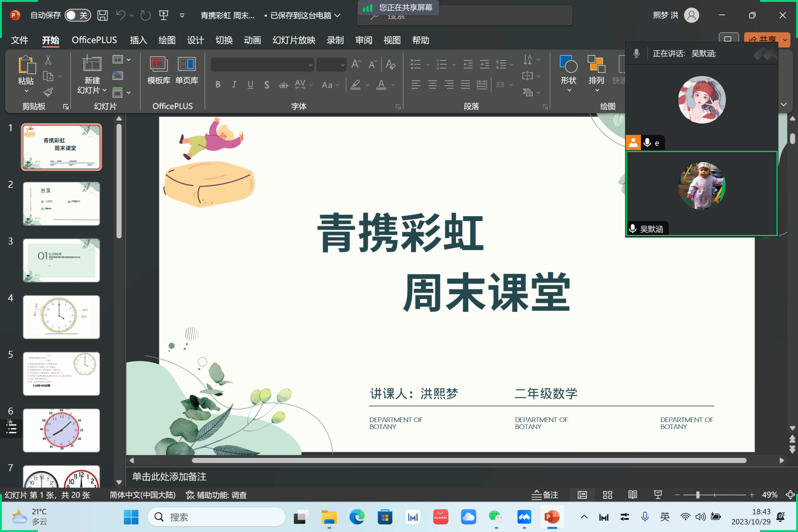798x532 pixels.
Task: Click the Format Painter brush icon
Action: click(48, 92)
